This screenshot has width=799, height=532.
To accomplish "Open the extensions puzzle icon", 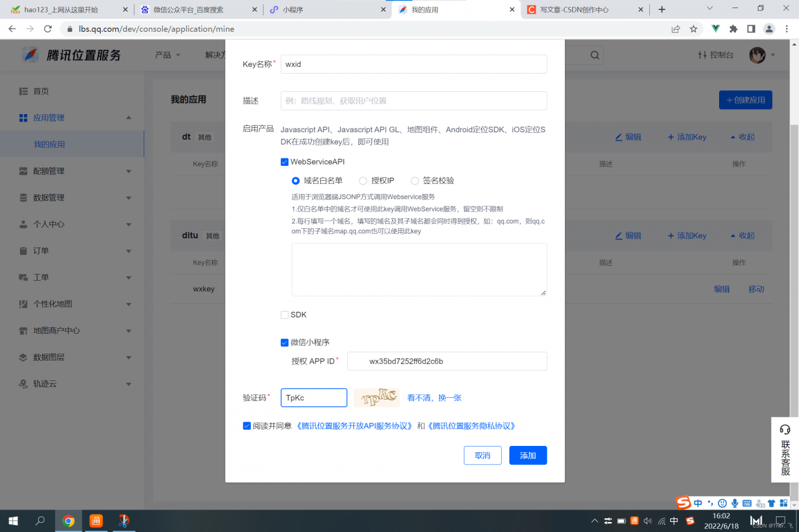I will coord(733,29).
